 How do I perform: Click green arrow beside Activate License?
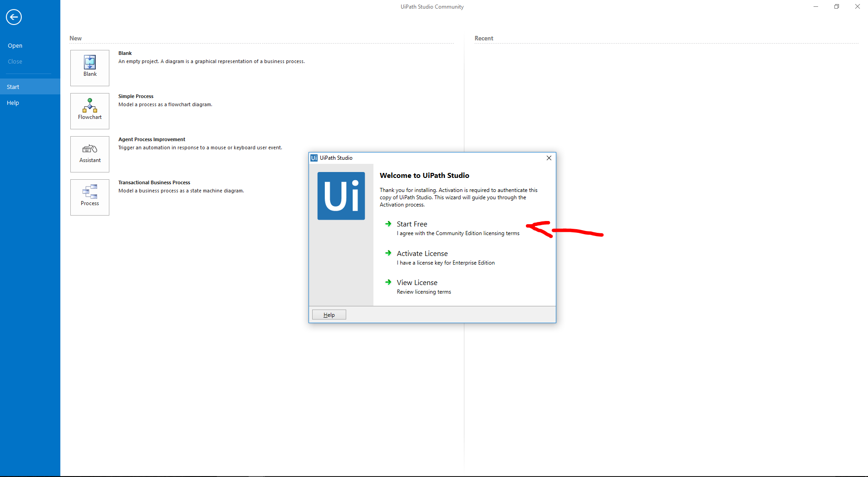(388, 253)
